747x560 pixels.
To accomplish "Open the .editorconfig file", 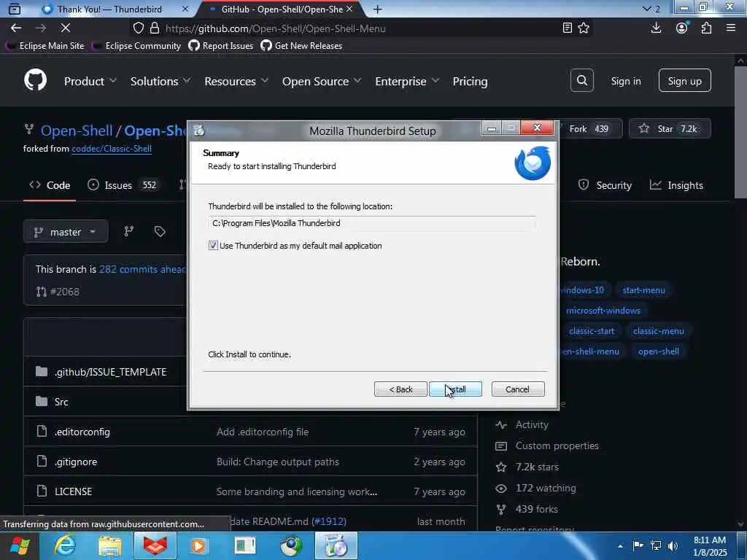I will click(82, 432).
